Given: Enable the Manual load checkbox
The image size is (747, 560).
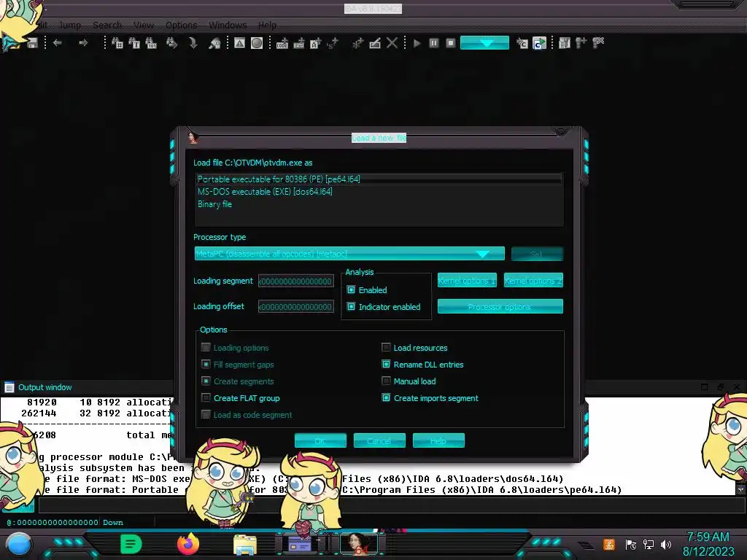Looking at the screenshot, I should [x=386, y=381].
